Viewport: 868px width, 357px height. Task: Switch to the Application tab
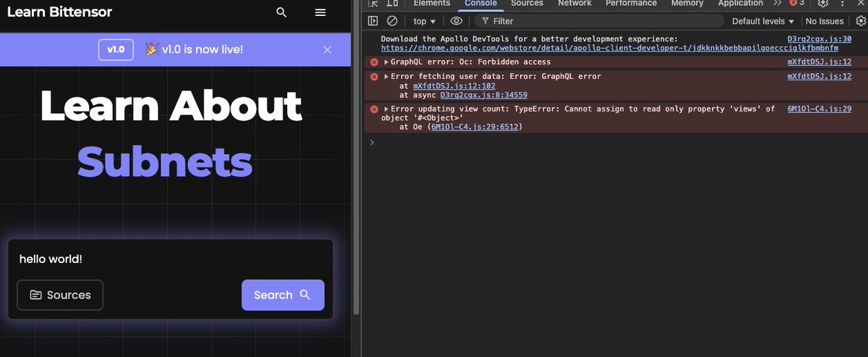741,4
